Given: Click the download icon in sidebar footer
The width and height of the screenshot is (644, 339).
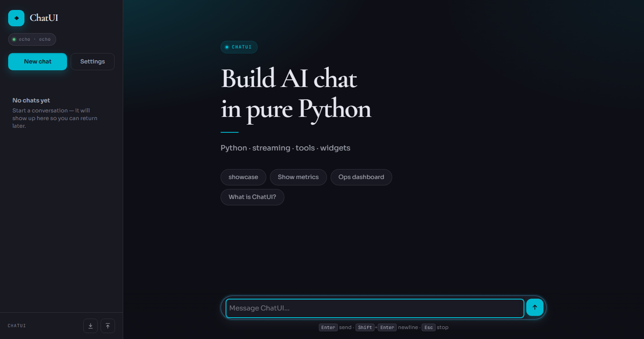Looking at the screenshot, I should (x=91, y=326).
